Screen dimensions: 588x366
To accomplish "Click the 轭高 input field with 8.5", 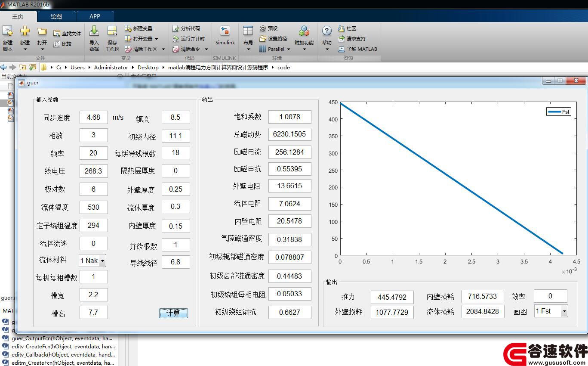I will point(175,117).
